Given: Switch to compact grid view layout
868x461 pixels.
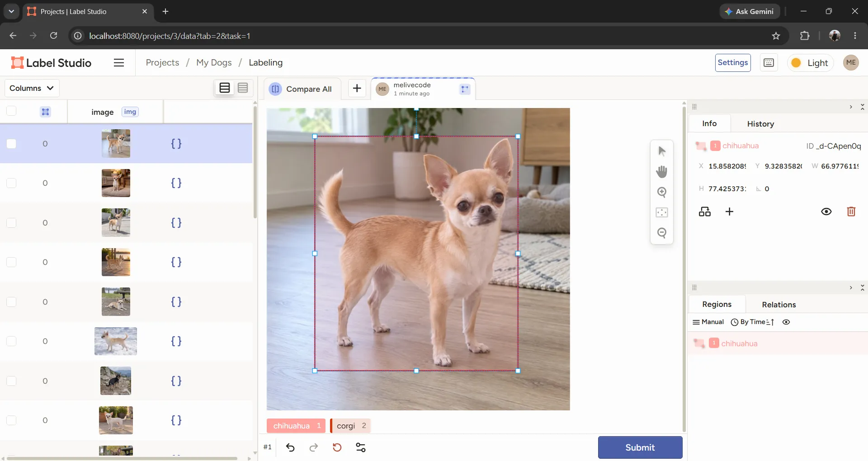Looking at the screenshot, I should click(x=243, y=88).
